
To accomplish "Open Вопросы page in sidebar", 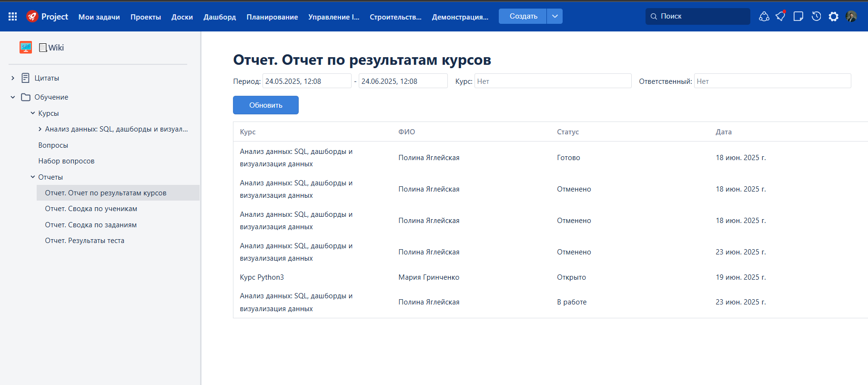I will click(x=53, y=145).
